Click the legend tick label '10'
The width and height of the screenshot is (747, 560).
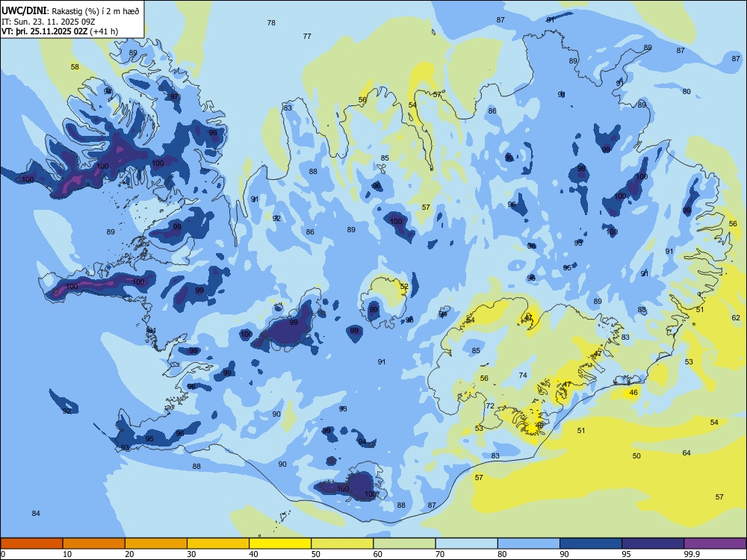tap(67, 554)
